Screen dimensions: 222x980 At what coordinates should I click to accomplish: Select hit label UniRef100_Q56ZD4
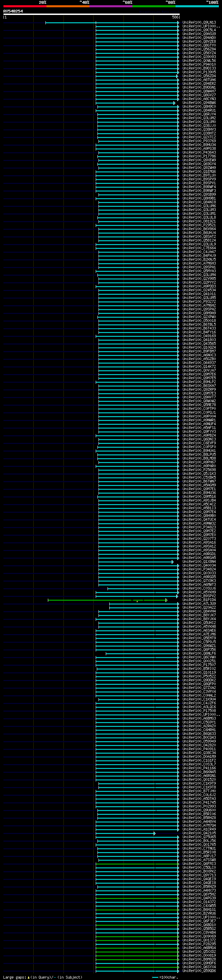pyautogui.click(x=199, y=76)
